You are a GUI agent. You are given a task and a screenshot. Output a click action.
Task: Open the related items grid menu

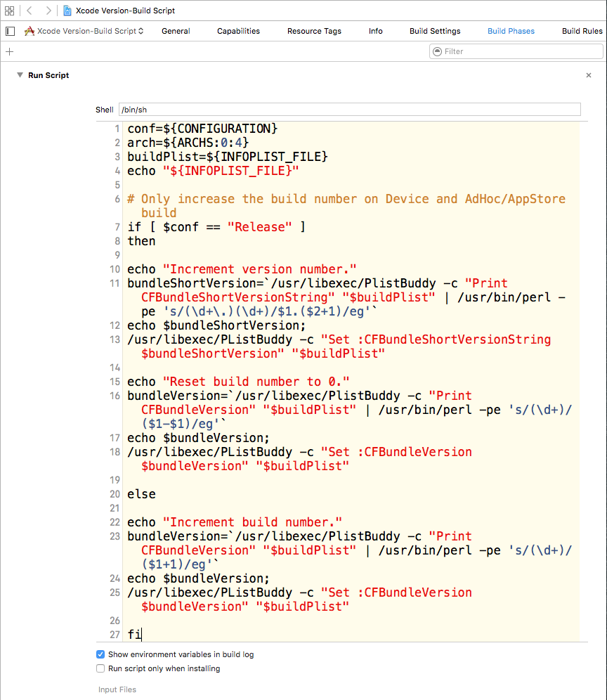coord(9,11)
